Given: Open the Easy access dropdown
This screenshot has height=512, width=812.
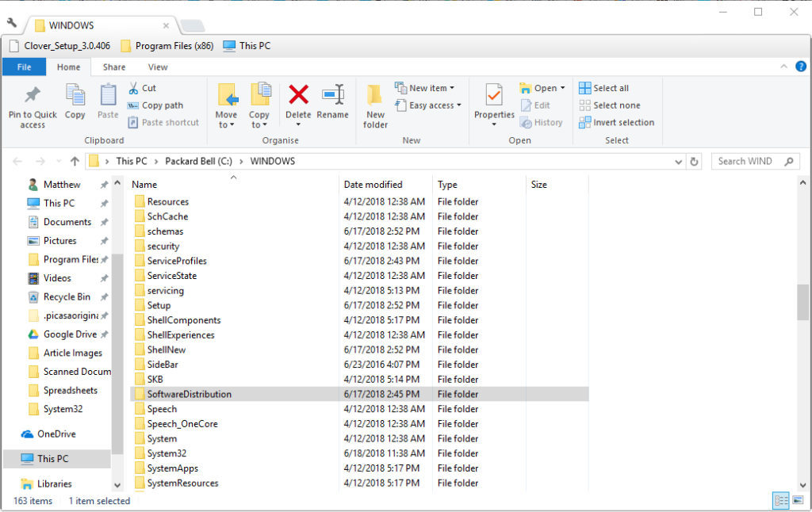Looking at the screenshot, I should 427,105.
